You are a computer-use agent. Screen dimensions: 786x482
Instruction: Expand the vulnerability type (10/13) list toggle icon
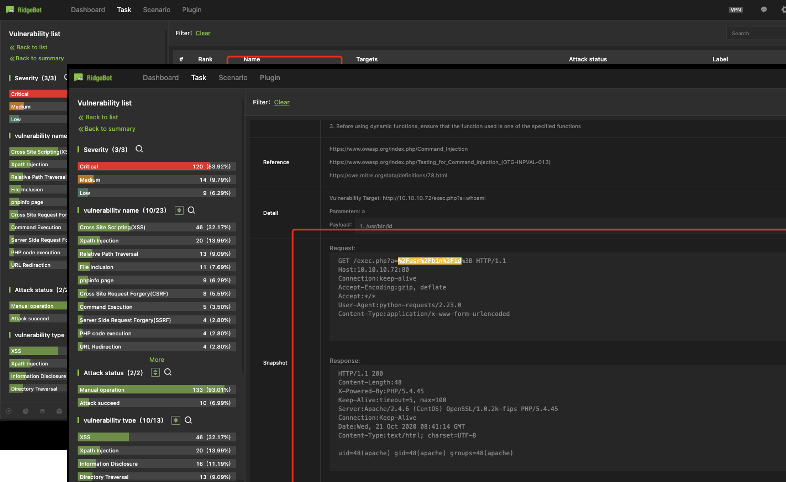(176, 420)
